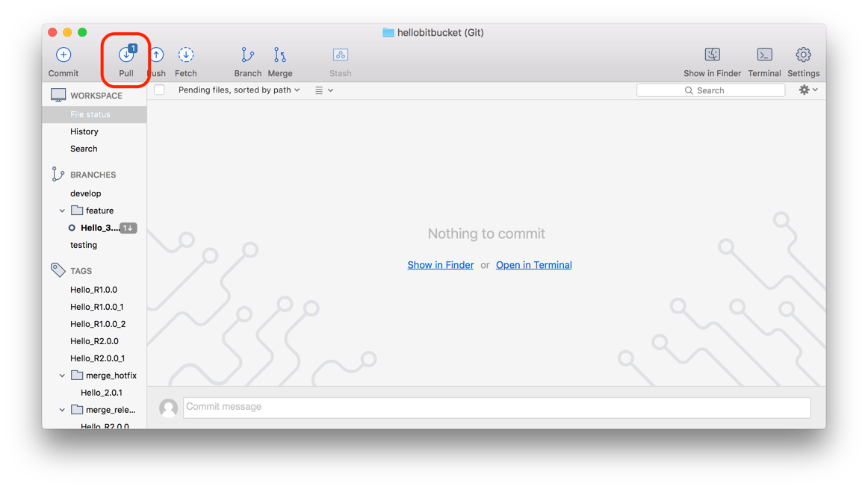
Task: Pull changes using the Pull icon
Action: [127, 54]
